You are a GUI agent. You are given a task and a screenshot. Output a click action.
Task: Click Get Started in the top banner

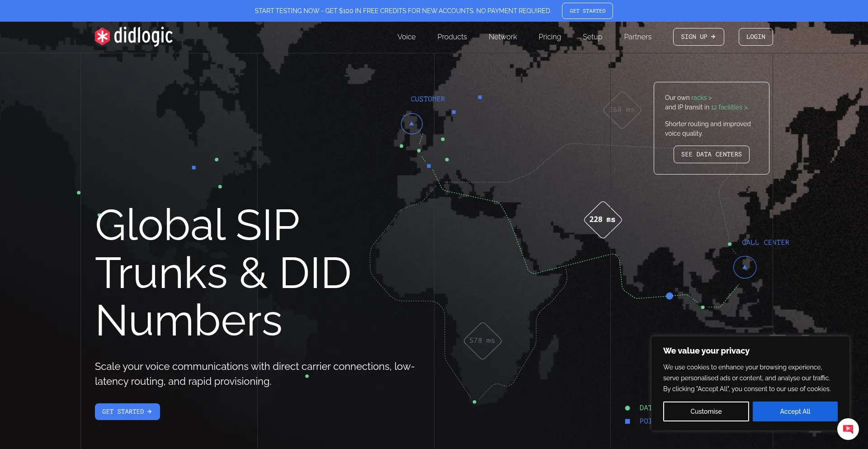pos(587,11)
